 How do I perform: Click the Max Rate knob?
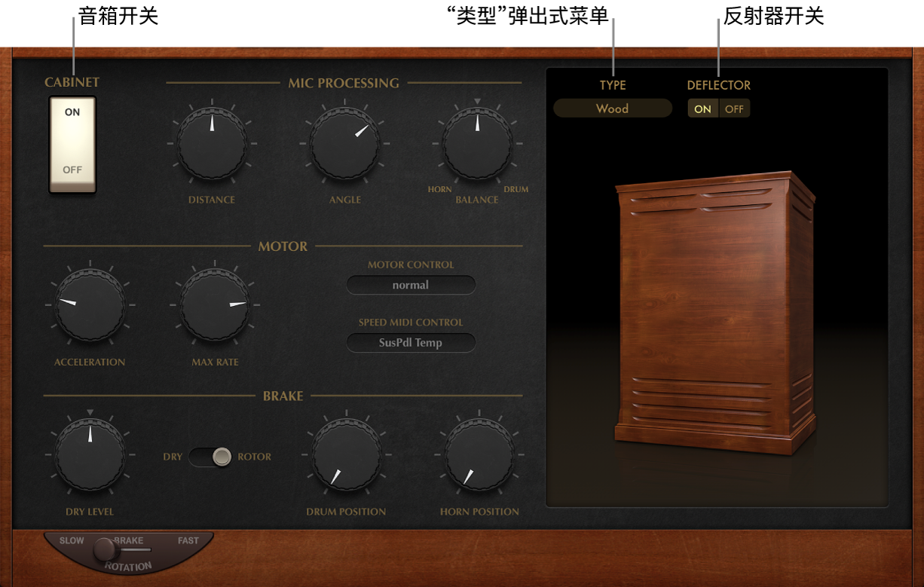pyautogui.click(x=216, y=305)
